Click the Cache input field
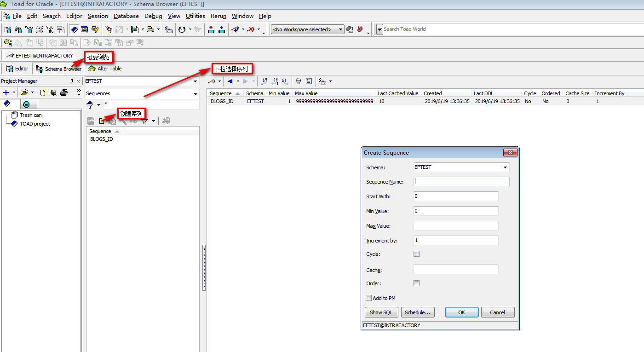The width and height of the screenshot is (644, 352). pos(456,270)
